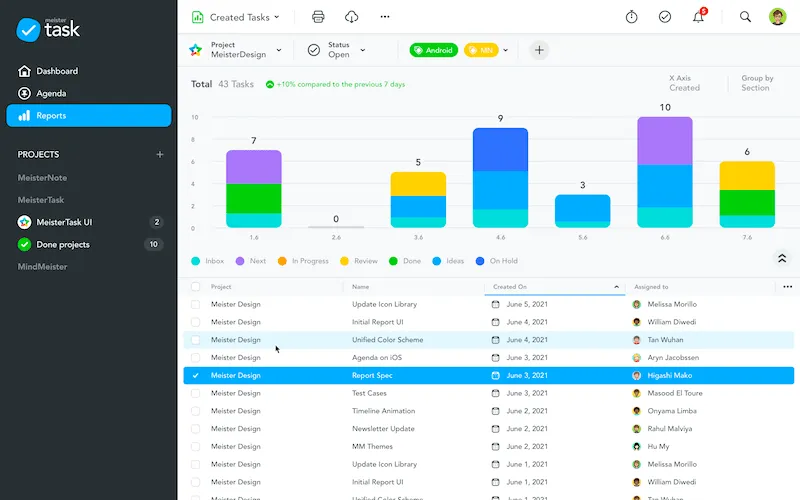Collapse the chart with double chevron
Image resolution: width=800 pixels, height=500 pixels.
pyautogui.click(x=782, y=258)
